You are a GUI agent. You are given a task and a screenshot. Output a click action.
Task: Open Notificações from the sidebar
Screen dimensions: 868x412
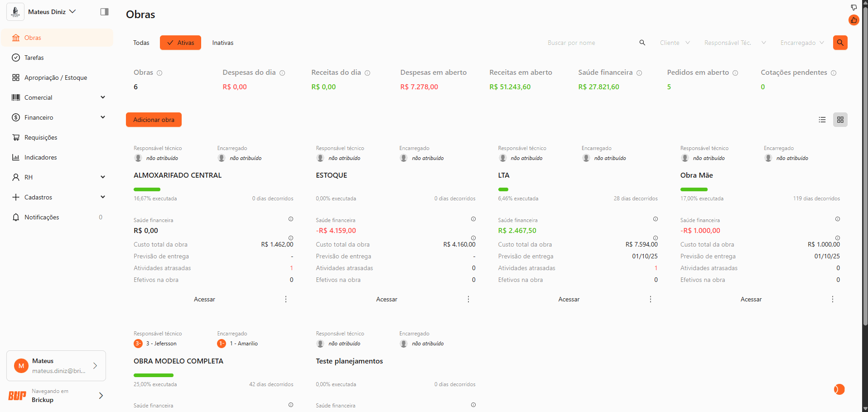point(42,217)
